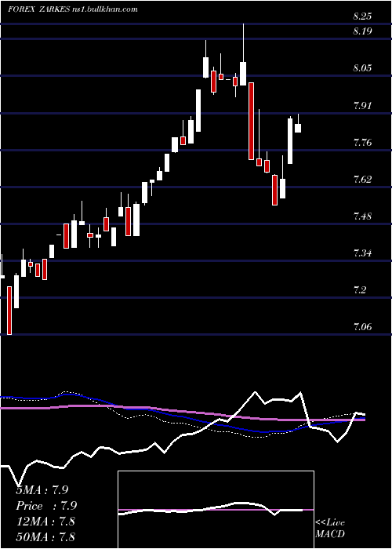Screen dimensions: 392x549
Task: Click the '12MA : 7.8' reading
Action: pyautogui.click(x=45, y=522)
